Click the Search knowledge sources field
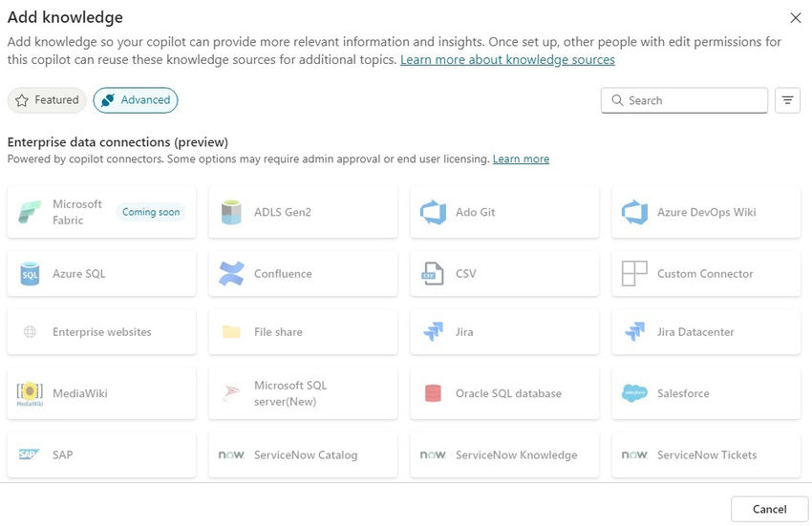812x526 pixels. pyautogui.click(x=694, y=100)
